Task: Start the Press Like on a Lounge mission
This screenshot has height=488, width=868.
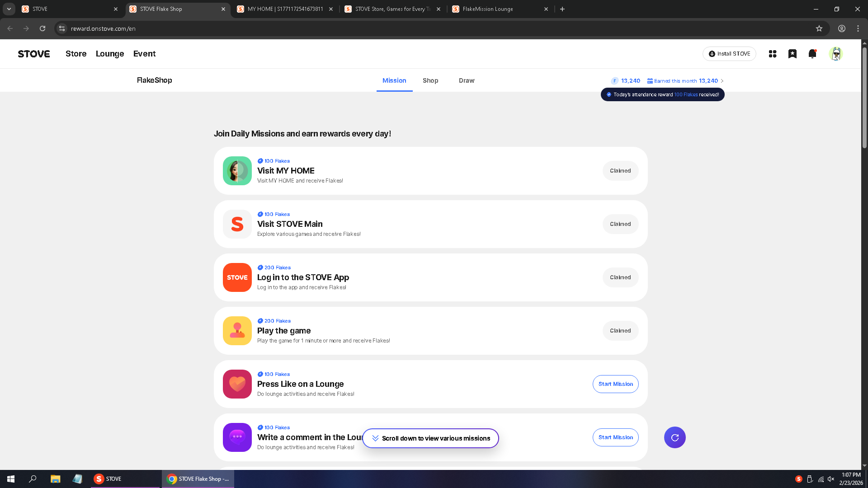Action: (615, 384)
